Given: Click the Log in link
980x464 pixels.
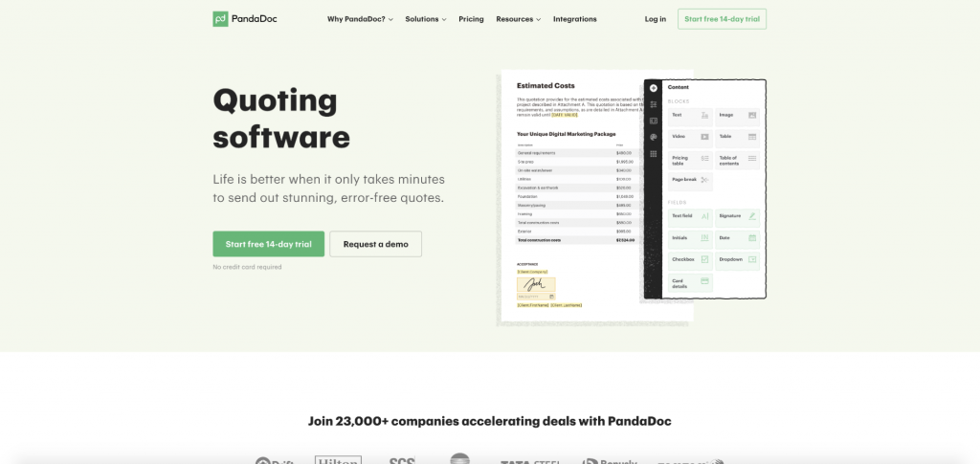Looking at the screenshot, I should click(x=655, y=19).
